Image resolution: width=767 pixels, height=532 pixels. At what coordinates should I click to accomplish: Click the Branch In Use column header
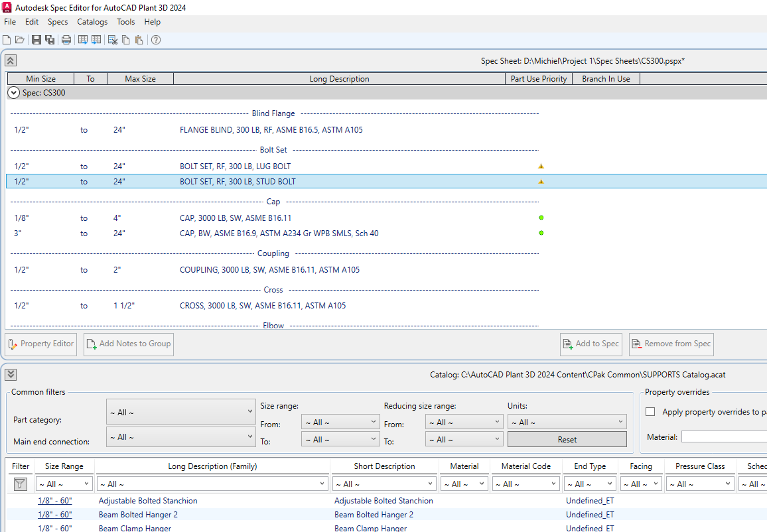coord(606,79)
